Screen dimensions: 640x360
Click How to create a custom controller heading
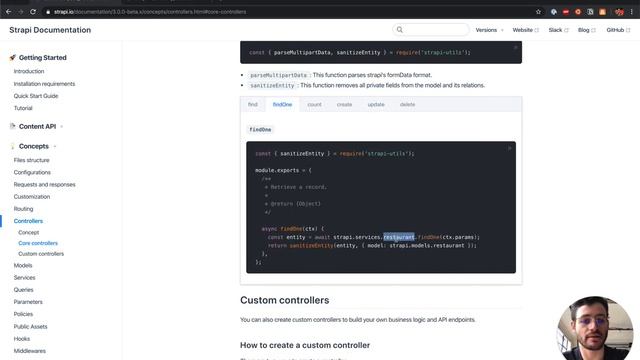pos(305,345)
